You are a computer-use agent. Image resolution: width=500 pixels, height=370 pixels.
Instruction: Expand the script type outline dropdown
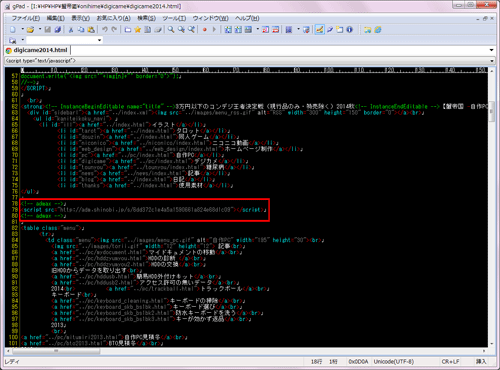pos(492,61)
